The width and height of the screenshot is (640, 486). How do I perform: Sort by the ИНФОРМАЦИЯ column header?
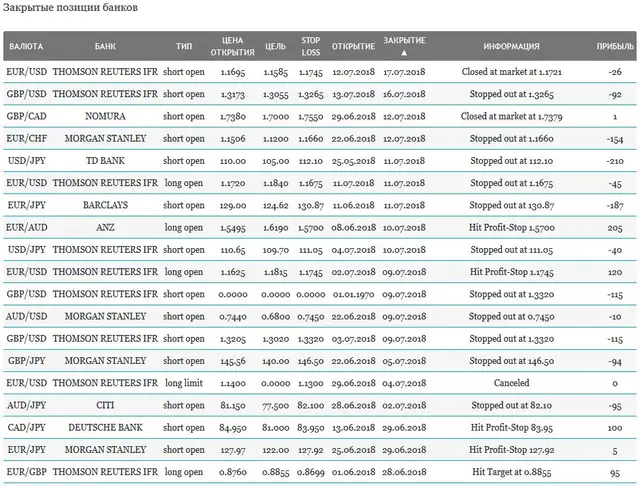pos(511,46)
